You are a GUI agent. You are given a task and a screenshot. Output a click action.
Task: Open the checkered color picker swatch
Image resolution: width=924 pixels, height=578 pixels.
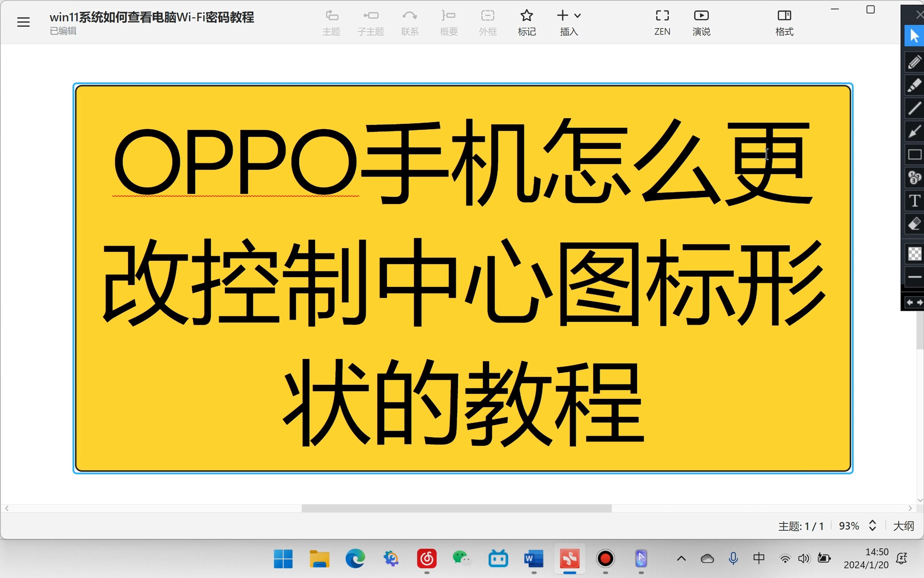pos(914,254)
